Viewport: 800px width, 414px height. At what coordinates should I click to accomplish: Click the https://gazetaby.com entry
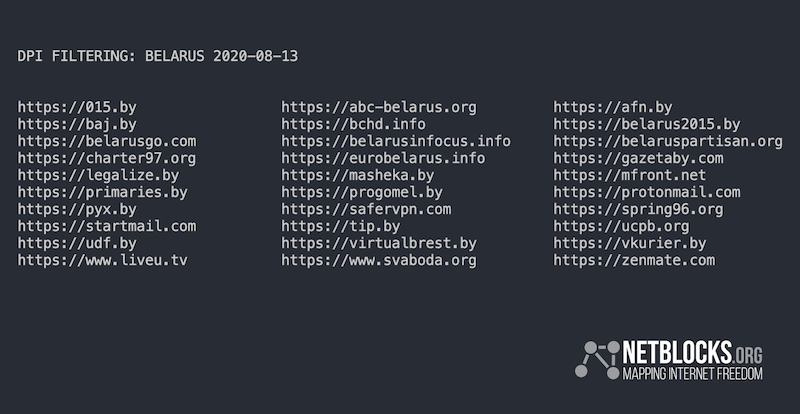[638, 158]
